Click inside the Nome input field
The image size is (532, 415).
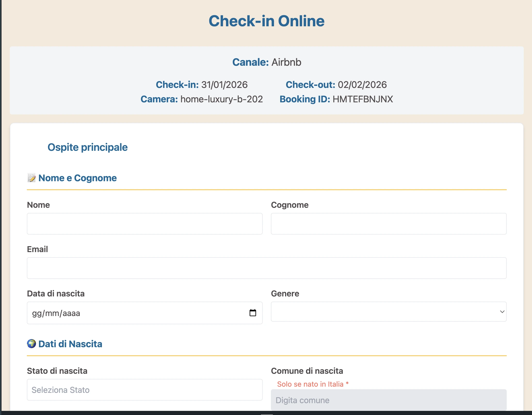point(144,223)
